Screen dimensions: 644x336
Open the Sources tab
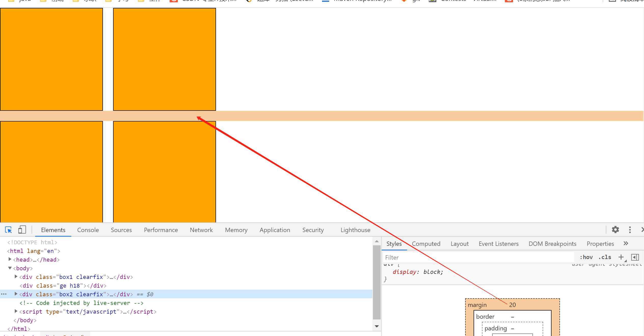point(121,230)
